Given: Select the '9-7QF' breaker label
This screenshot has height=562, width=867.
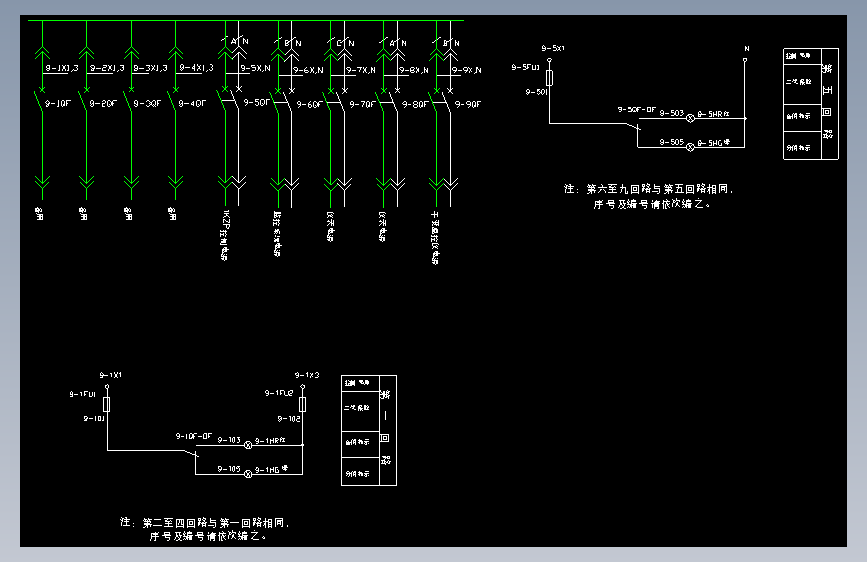Looking at the screenshot, I should tap(362, 104).
